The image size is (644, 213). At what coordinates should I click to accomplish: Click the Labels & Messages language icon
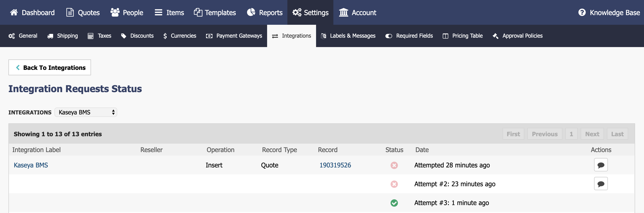323,36
